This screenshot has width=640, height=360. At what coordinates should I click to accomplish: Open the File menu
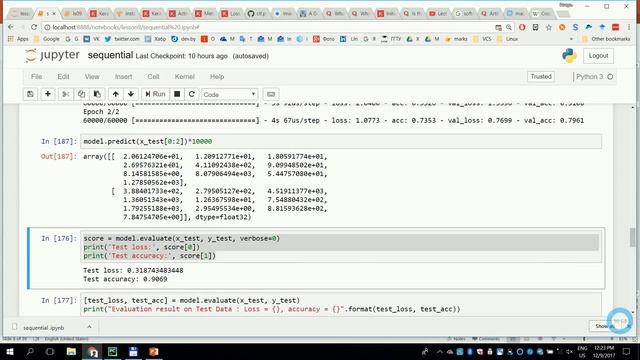(x=36, y=77)
